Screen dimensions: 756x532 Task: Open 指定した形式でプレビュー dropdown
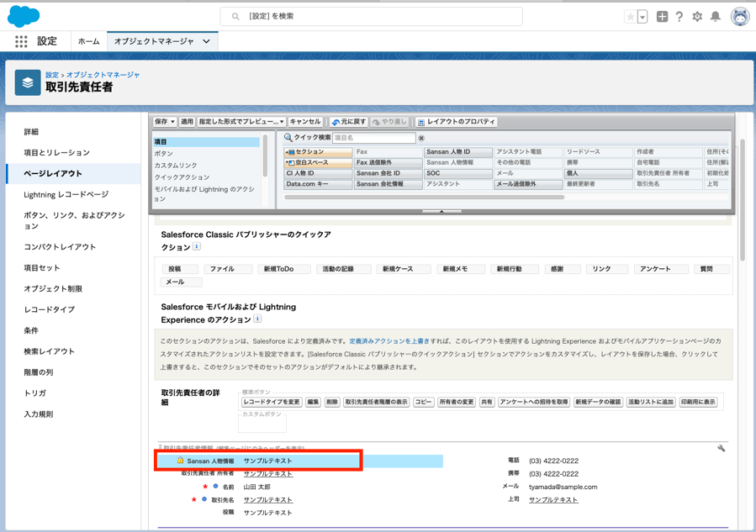pos(241,122)
